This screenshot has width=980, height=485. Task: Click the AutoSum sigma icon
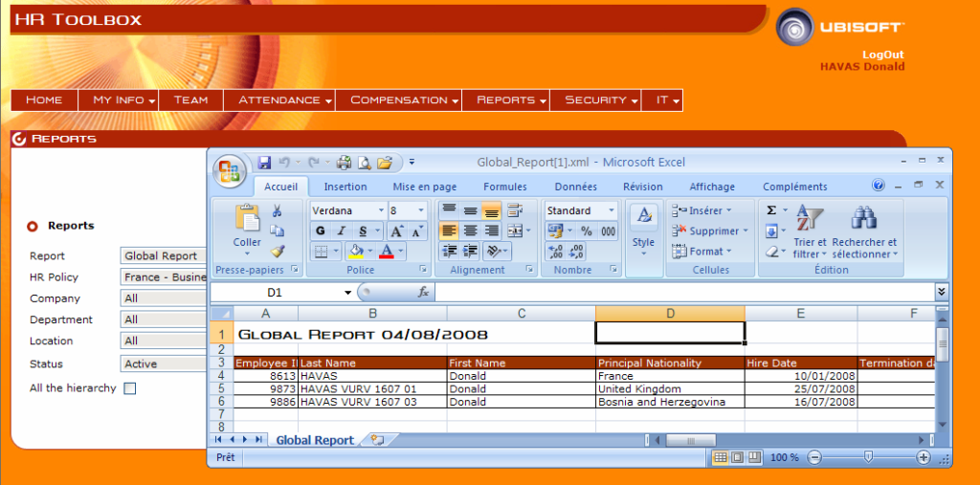tap(772, 210)
